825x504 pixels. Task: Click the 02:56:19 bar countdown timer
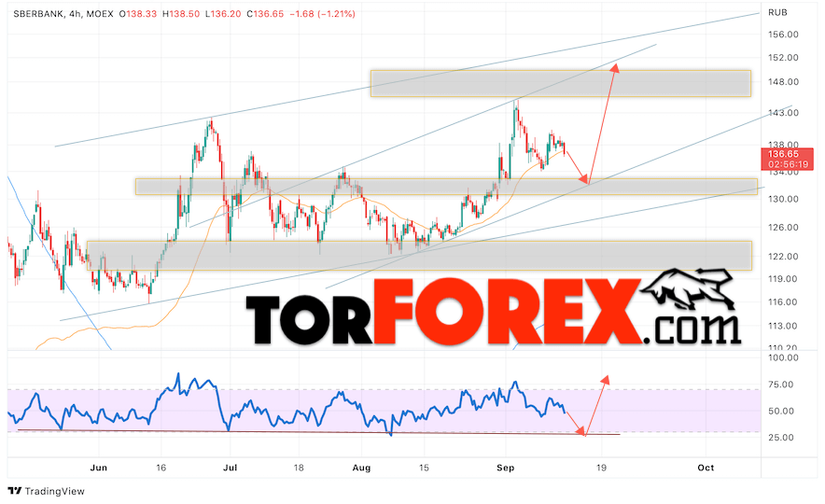tap(788, 164)
